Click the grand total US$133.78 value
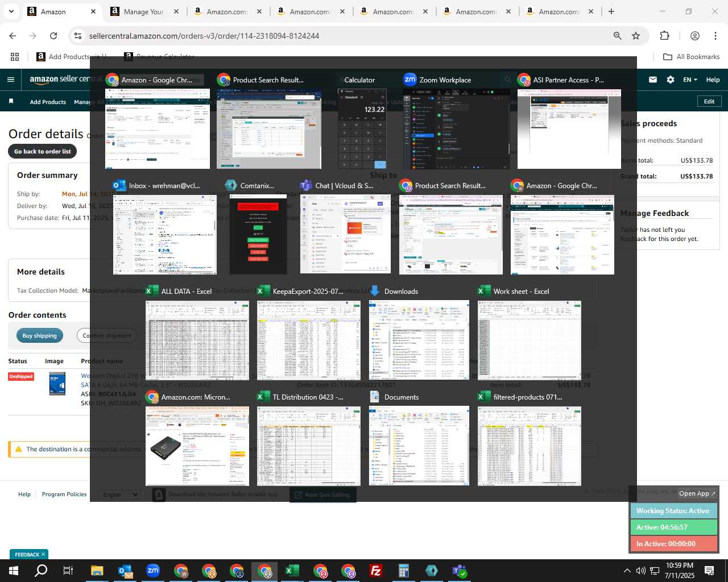The height and width of the screenshot is (582, 728). coord(696,176)
